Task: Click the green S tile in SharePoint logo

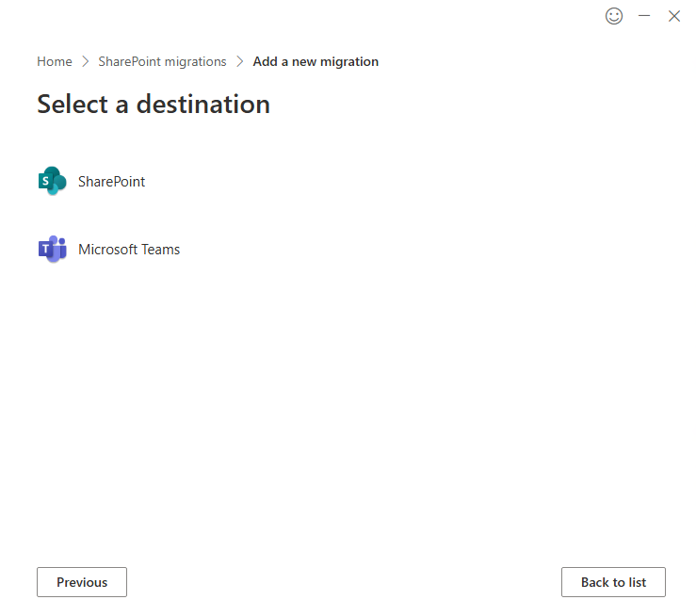Action: (x=45, y=182)
